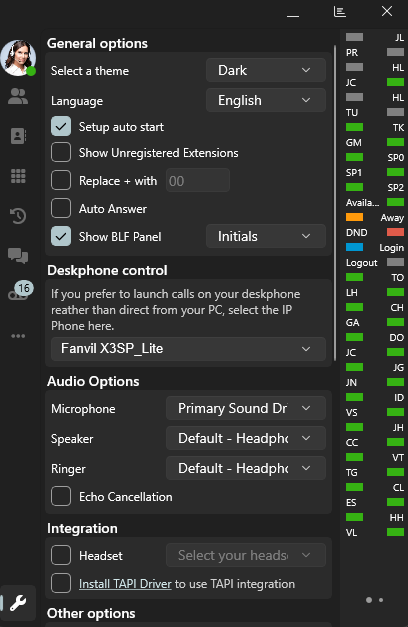Click the DND red BLF key
The width and height of the screenshot is (408, 627).
click(375, 232)
